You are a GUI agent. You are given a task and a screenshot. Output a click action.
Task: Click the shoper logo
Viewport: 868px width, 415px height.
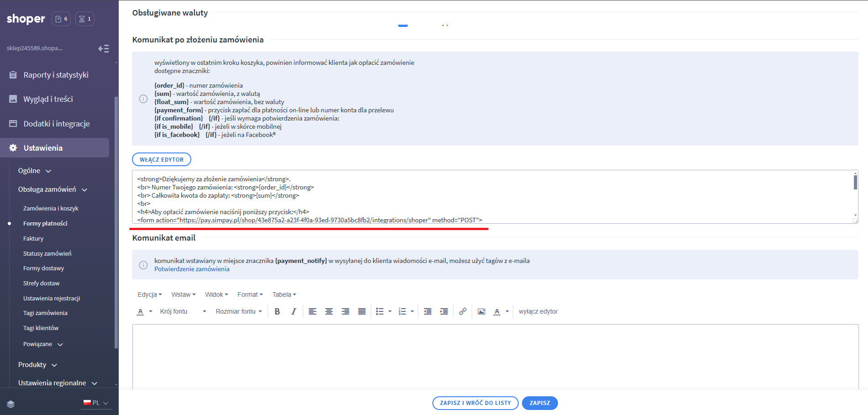click(x=26, y=19)
